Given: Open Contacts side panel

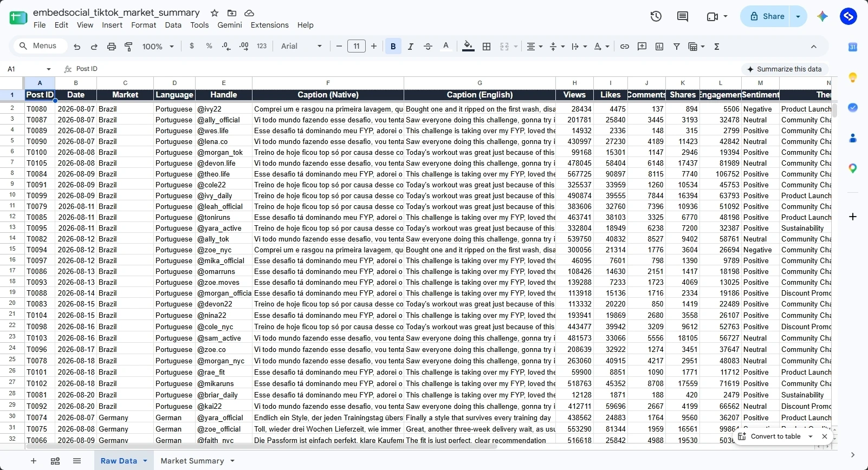Looking at the screenshot, I should tap(853, 138).
